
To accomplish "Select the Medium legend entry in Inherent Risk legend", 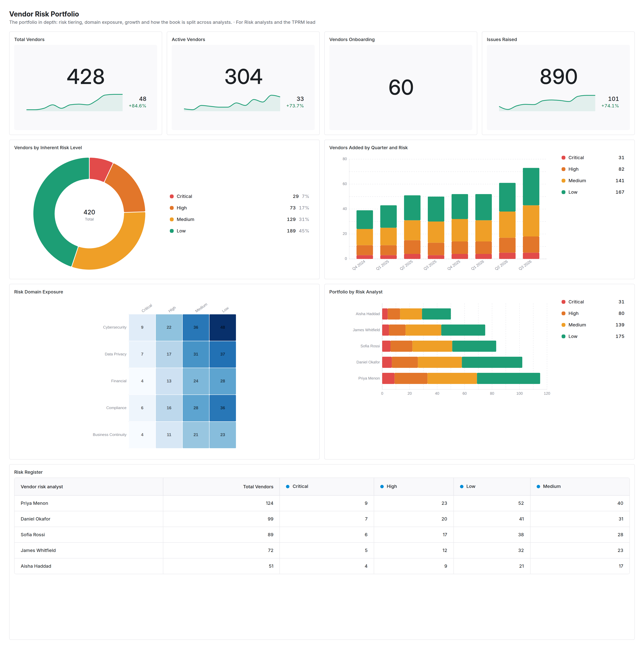I will (239, 219).
